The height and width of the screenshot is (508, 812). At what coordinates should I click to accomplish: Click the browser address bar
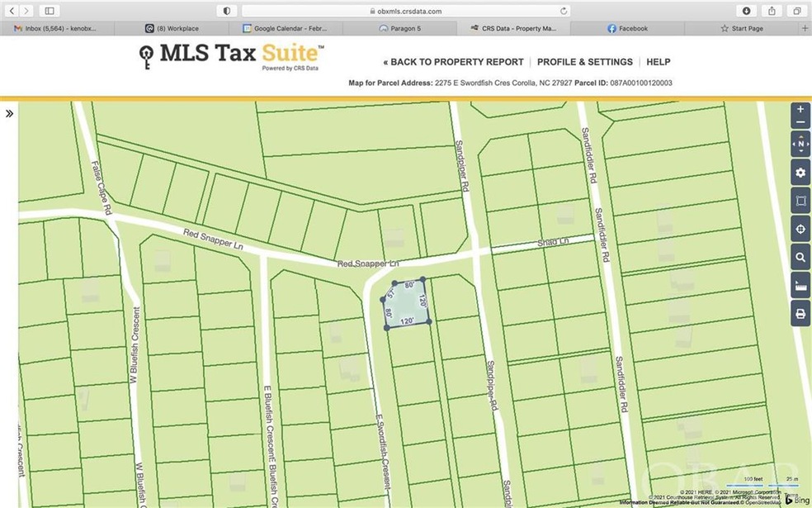[x=404, y=11]
